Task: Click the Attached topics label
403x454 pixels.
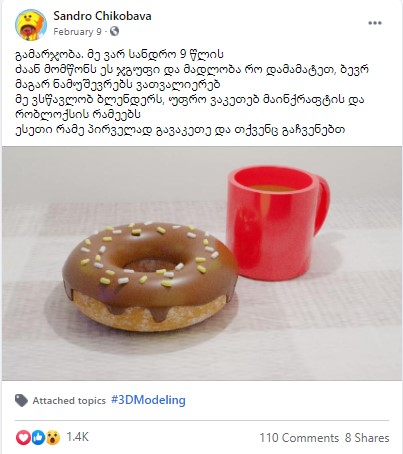Action: click(69, 400)
